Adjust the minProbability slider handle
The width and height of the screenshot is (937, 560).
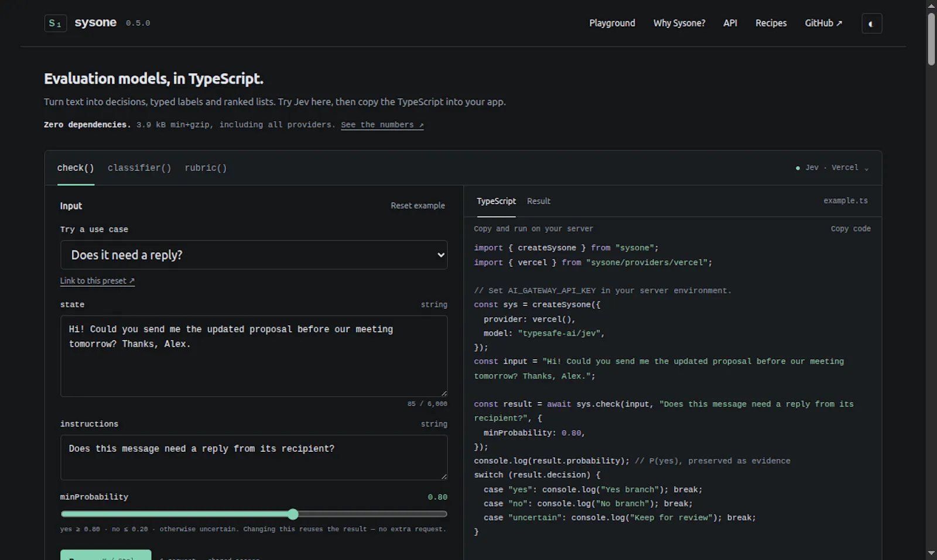coord(293,514)
